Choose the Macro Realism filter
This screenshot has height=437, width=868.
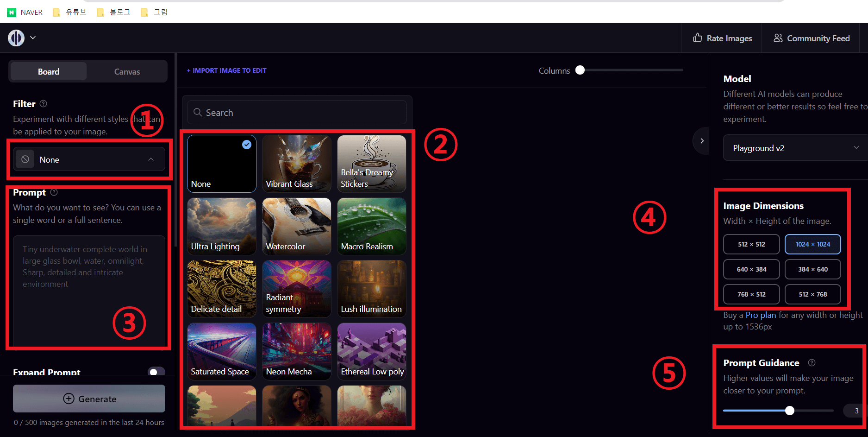pyautogui.click(x=372, y=226)
